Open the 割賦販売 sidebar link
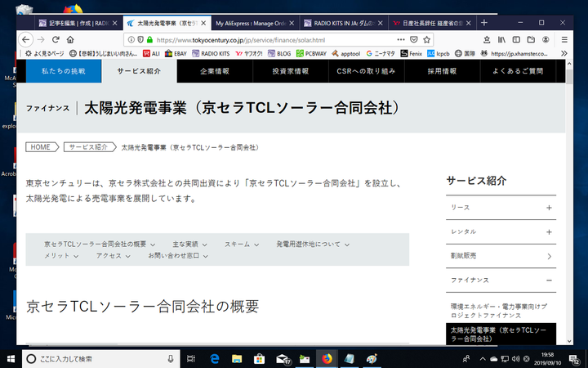This screenshot has height=368, width=588. 501,256
